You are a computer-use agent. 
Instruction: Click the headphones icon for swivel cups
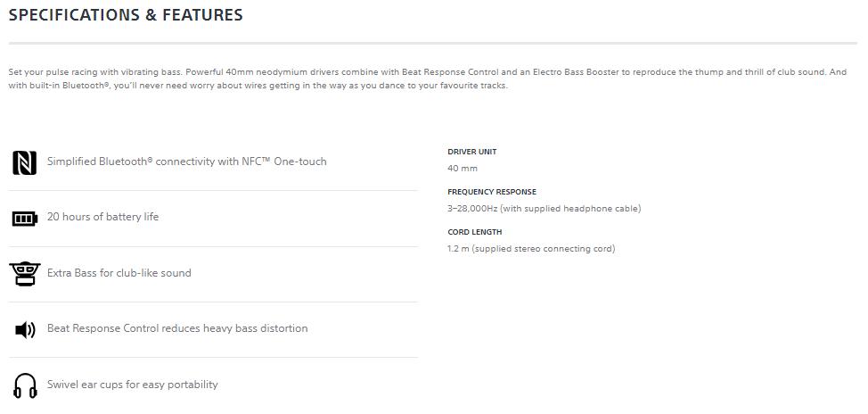tap(25, 385)
